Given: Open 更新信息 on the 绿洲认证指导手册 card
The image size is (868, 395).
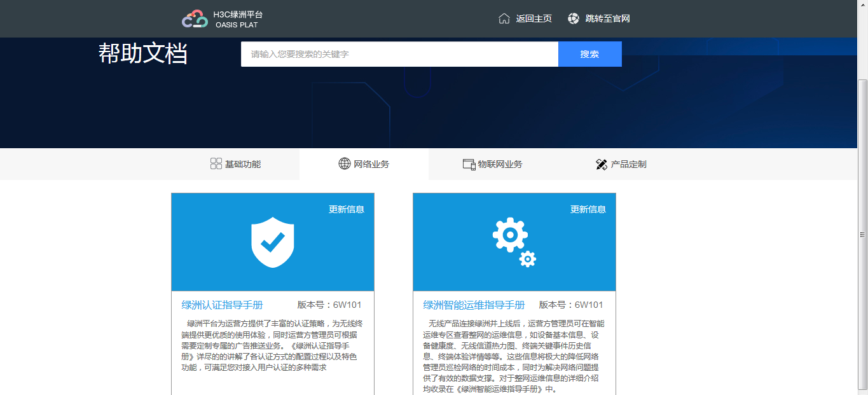Looking at the screenshot, I should pos(347,209).
